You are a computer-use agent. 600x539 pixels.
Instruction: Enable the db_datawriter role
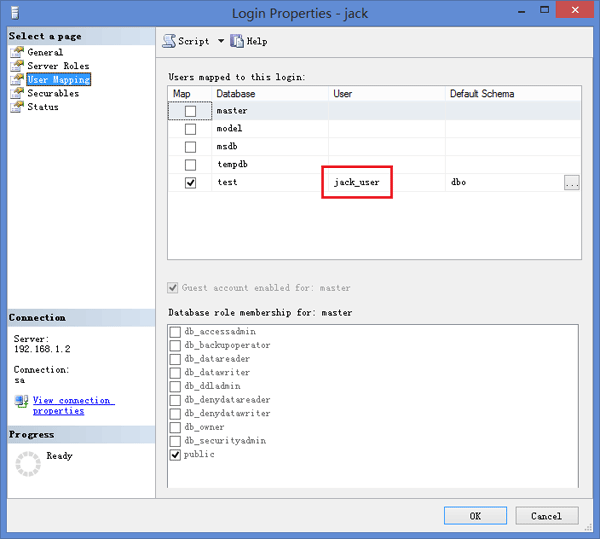(x=175, y=373)
